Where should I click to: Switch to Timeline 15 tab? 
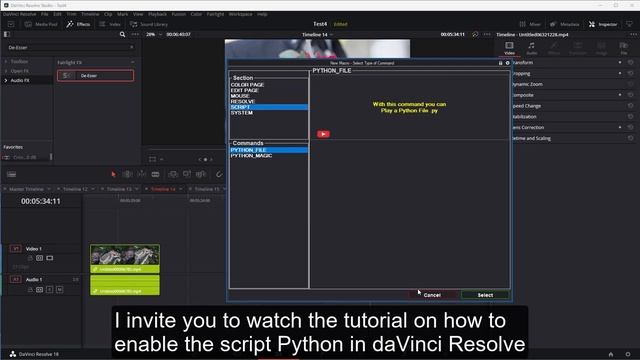tap(207, 189)
